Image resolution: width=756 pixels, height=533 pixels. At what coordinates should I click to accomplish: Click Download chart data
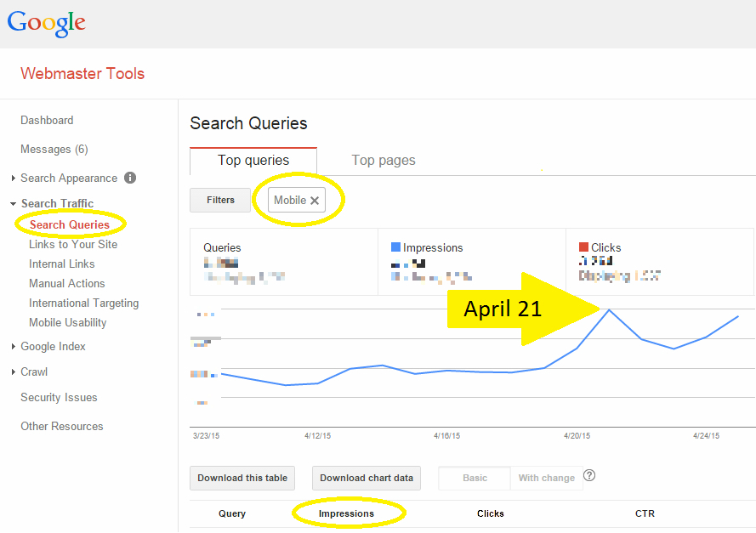367,478
